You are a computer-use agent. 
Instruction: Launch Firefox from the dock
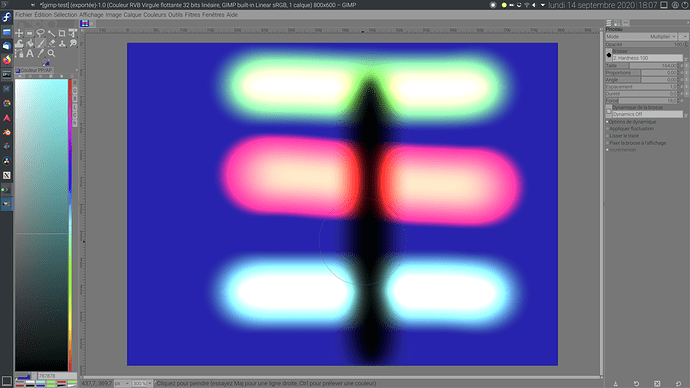pyautogui.click(x=7, y=60)
